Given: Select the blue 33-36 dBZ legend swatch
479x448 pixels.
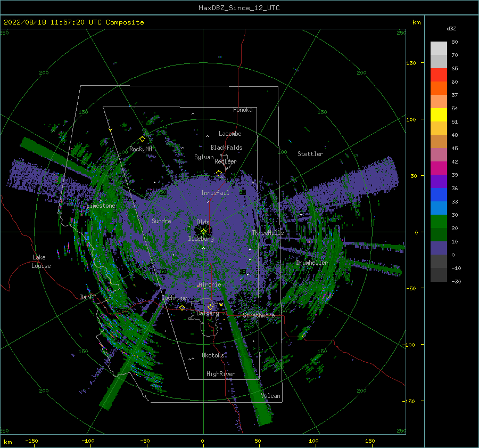Looking at the screenshot, I should [439, 195].
